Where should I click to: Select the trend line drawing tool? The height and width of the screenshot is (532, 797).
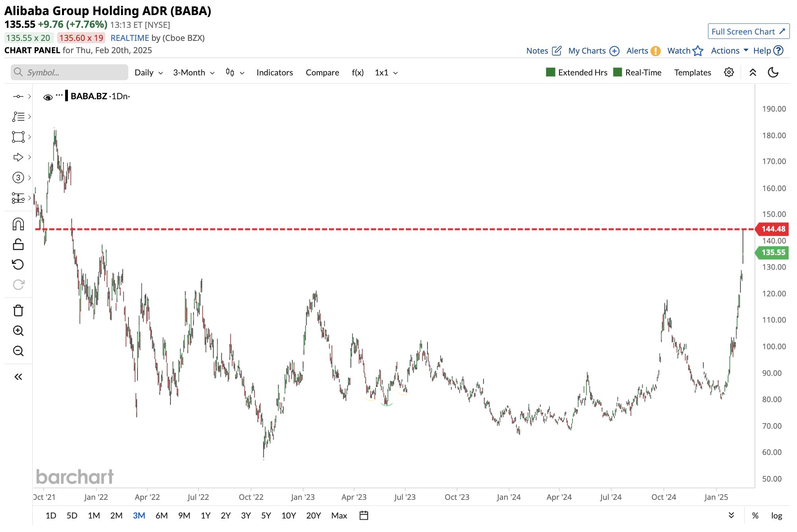(x=18, y=96)
